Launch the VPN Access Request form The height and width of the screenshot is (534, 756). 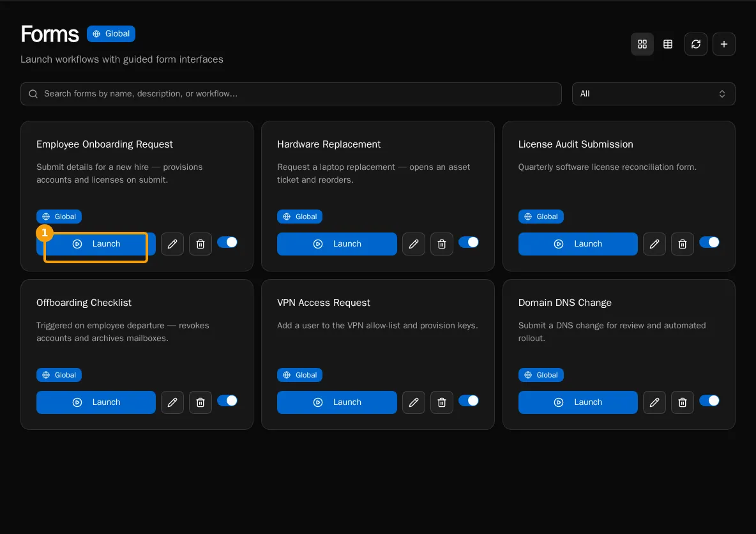pyautogui.click(x=337, y=402)
